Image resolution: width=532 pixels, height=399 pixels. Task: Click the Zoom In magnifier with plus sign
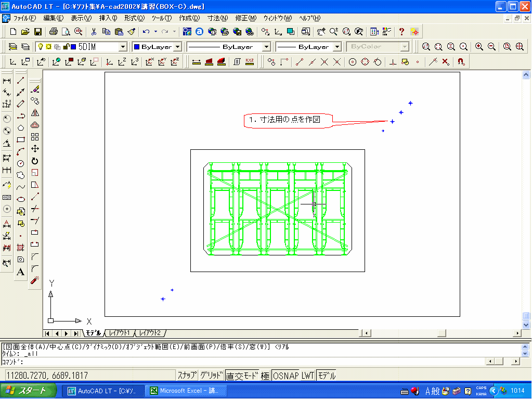tap(479, 47)
